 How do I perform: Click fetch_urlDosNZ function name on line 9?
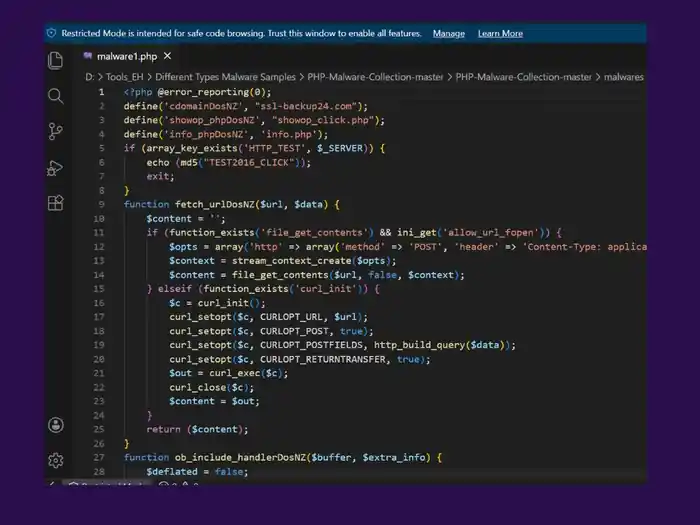(215, 204)
